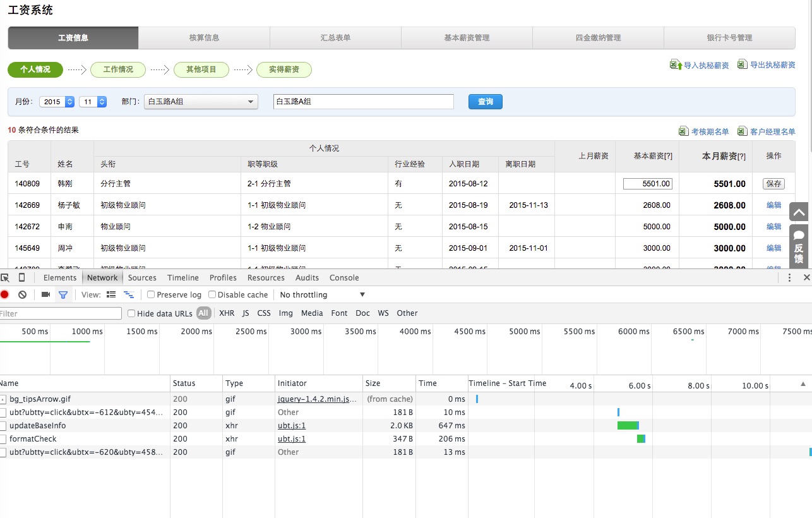Close the DevTools panel
Screen dimensions: 812x518
[x=806, y=277]
